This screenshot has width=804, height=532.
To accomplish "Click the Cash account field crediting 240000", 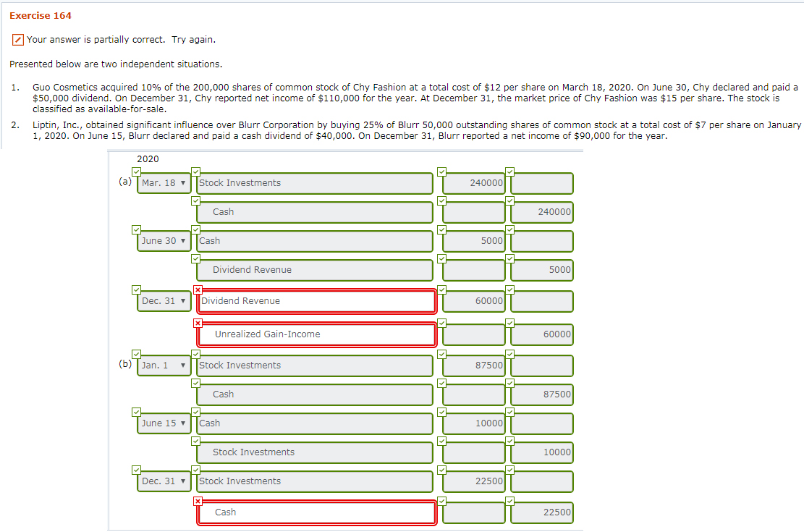I will [x=315, y=212].
